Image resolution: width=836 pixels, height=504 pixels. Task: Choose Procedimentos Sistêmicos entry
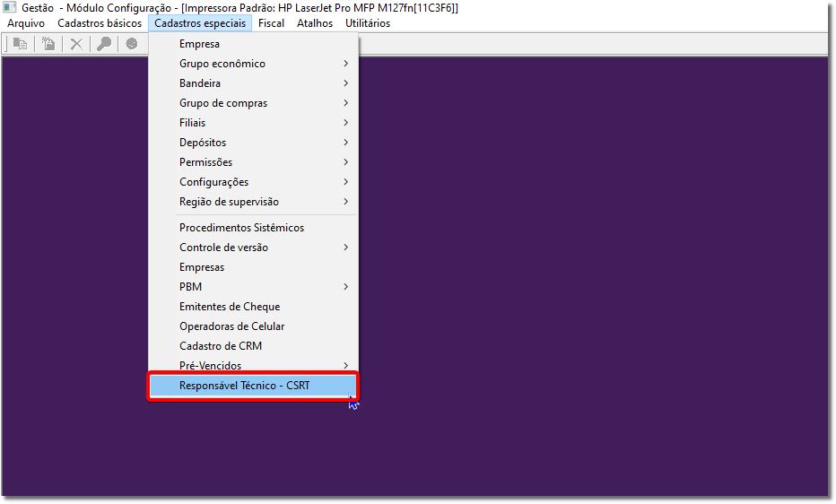click(x=253, y=228)
